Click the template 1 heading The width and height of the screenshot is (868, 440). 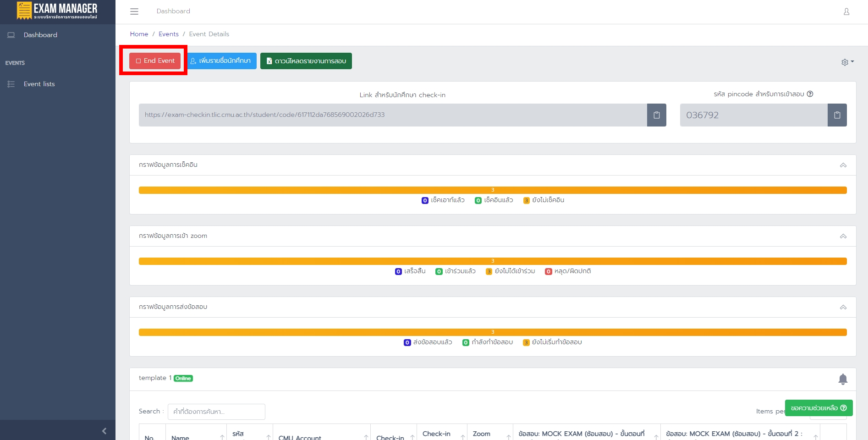[x=155, y=378]
